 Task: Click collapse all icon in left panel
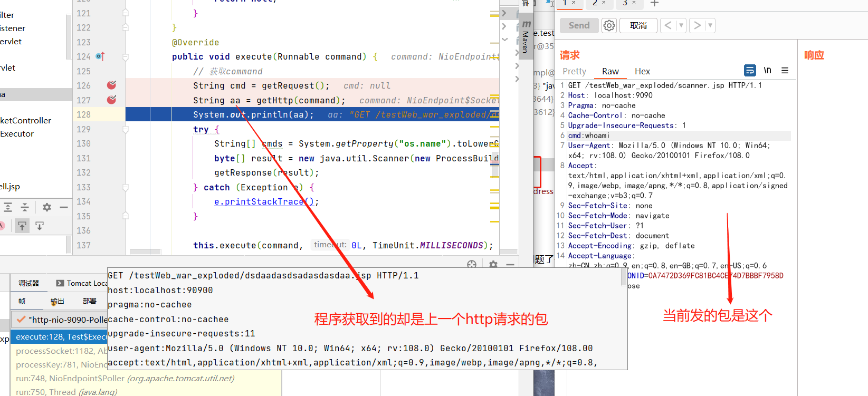[x=25, y=207]
